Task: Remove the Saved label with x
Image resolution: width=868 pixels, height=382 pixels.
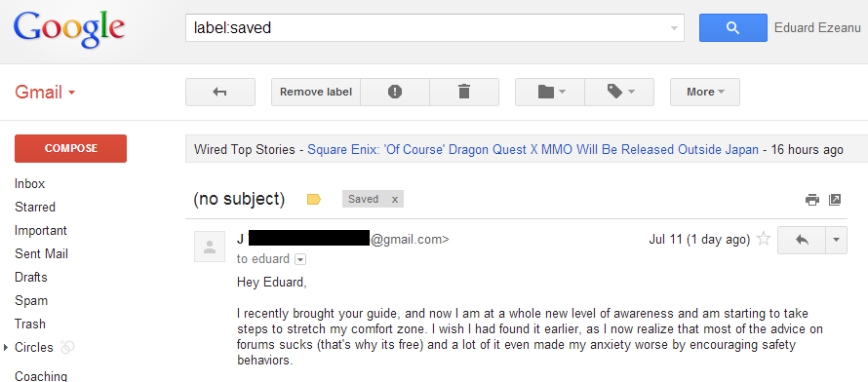Action: [395, 200]
